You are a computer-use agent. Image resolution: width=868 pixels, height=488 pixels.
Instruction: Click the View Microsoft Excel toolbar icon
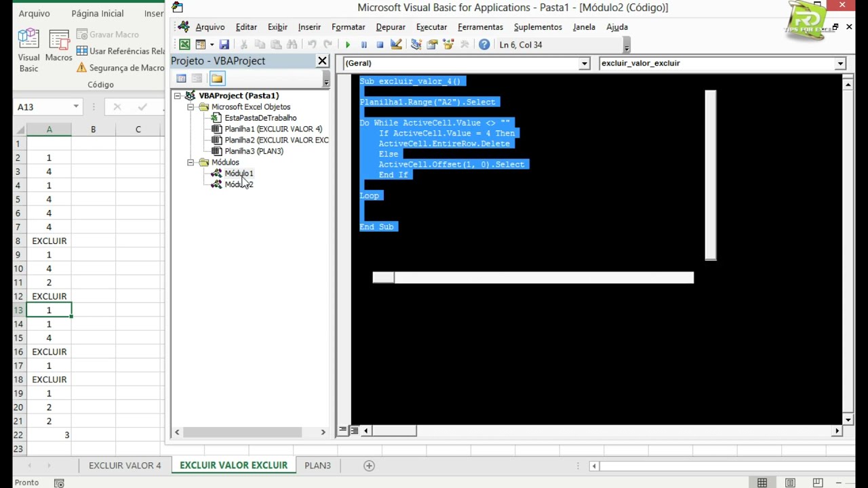pos(184,45)
